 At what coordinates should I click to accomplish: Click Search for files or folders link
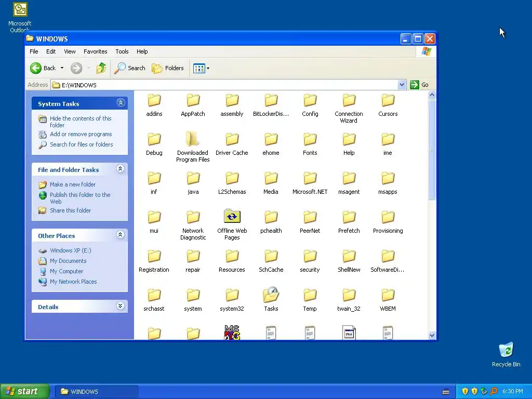(x=82, y=144)
